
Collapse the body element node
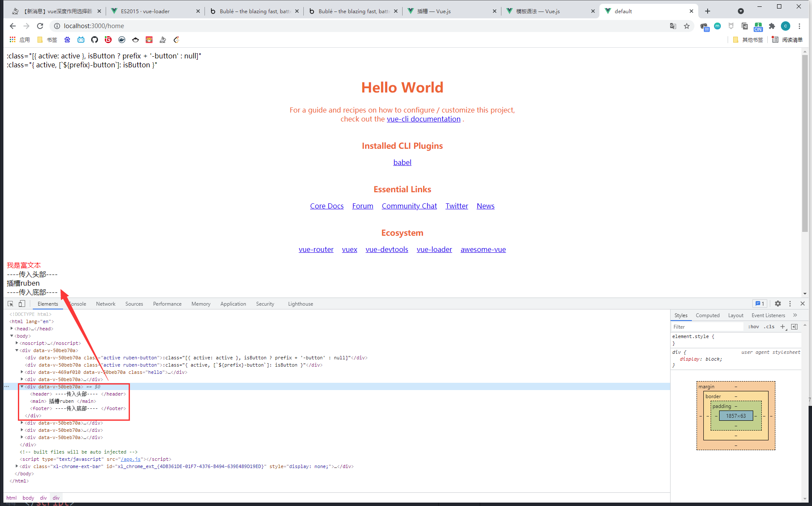(12, 336)
